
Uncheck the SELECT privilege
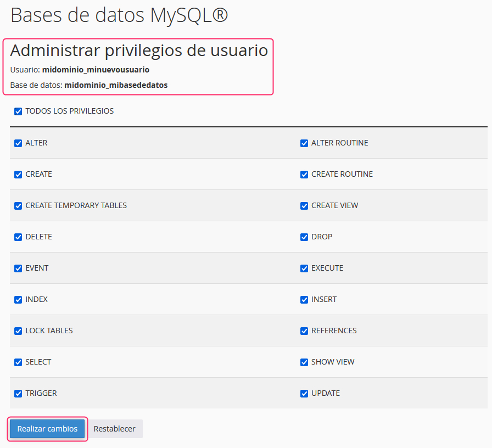click(x=18, y=362)
